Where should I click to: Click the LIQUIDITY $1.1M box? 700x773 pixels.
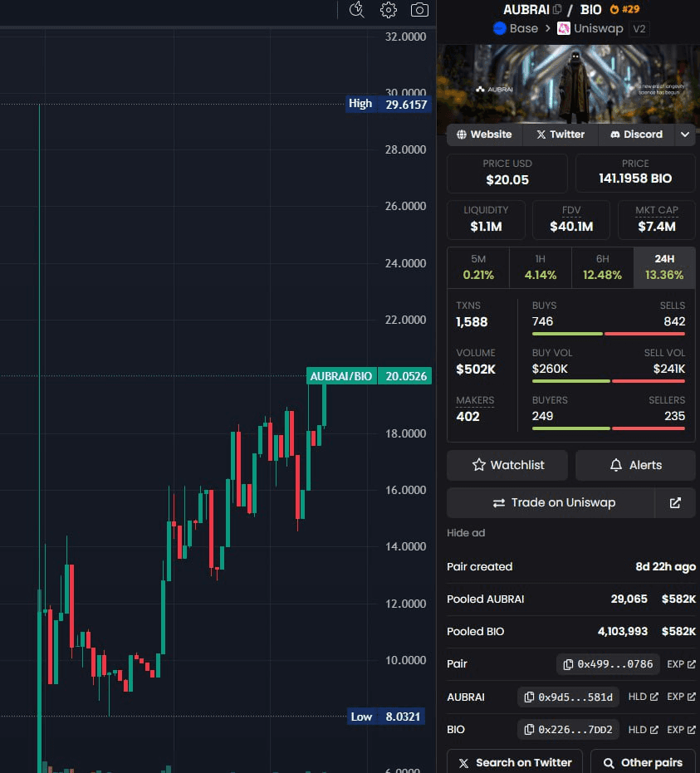pos(486,220)
